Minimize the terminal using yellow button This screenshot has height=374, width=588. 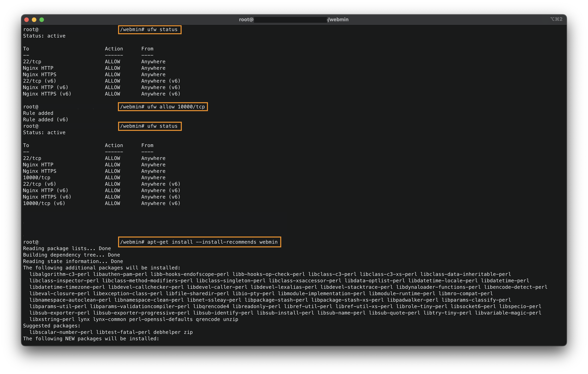[x=34, y=20]
